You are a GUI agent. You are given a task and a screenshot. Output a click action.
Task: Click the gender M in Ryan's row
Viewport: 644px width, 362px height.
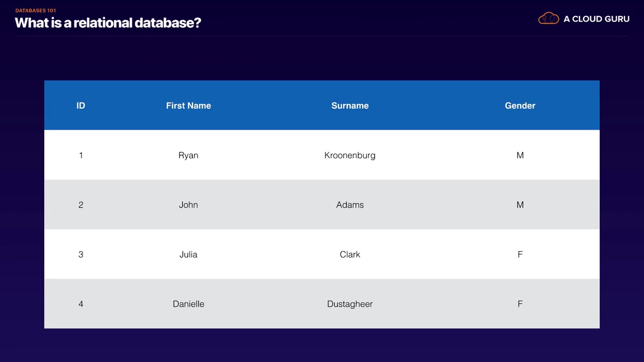pyautogui.click(x=520, y=155)
